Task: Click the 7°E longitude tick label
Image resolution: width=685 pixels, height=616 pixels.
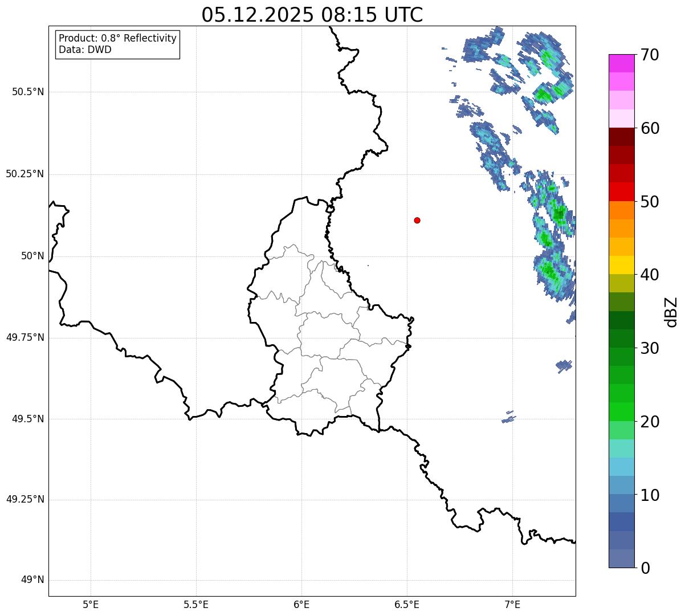Action: 512,604
